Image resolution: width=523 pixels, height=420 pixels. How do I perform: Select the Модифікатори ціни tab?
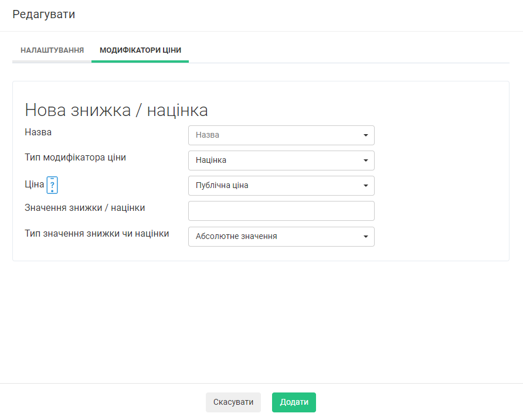140,50
